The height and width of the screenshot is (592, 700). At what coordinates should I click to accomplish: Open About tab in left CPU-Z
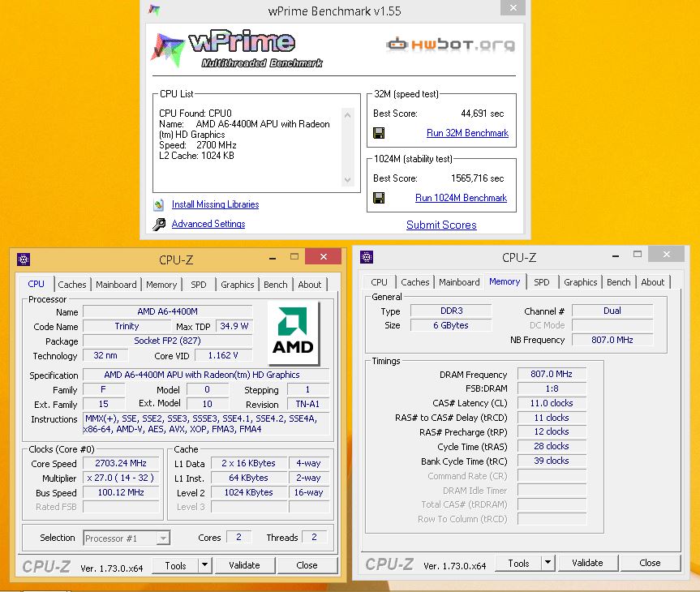[309, 285]
